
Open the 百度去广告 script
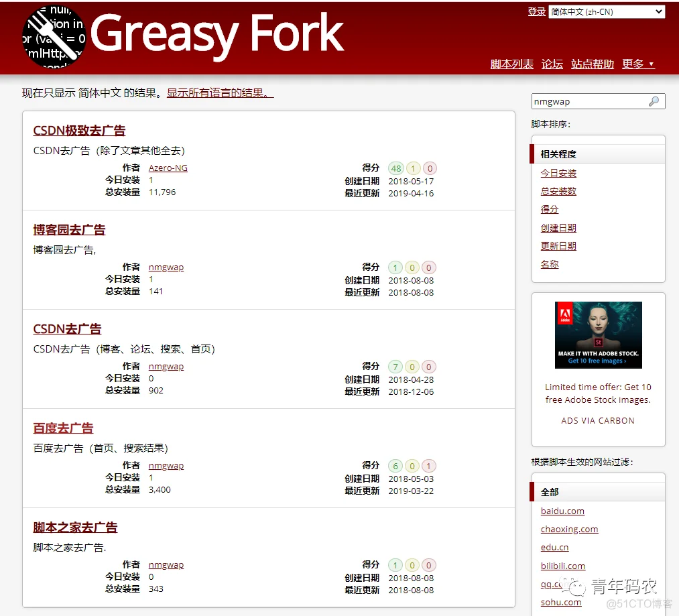[x=63, y=428]
